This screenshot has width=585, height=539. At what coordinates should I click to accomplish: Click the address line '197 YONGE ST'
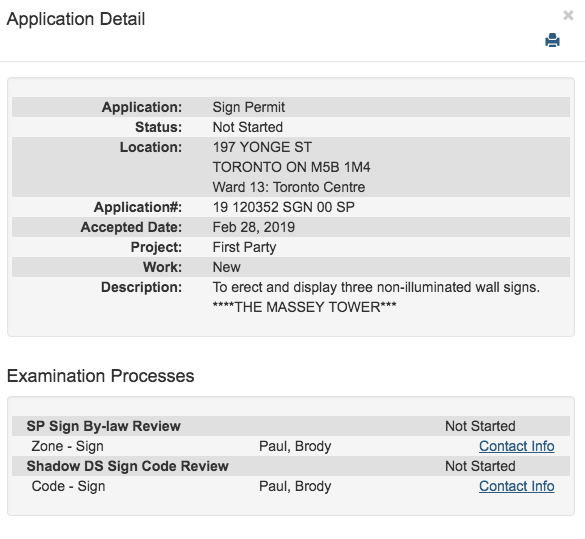pyautogui.click(x=262, y=147)
